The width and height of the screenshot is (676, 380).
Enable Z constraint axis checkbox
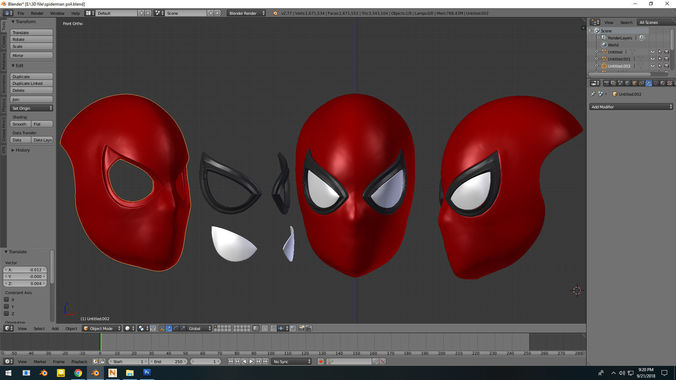coord(6,313)
